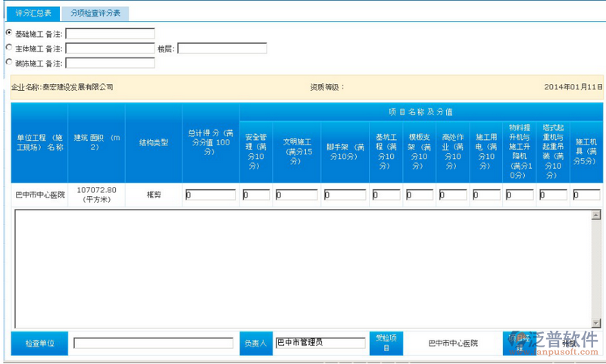Click inside the large remarks text area
606x364 pixels.
pyautogui.click(x=303, y=269)
